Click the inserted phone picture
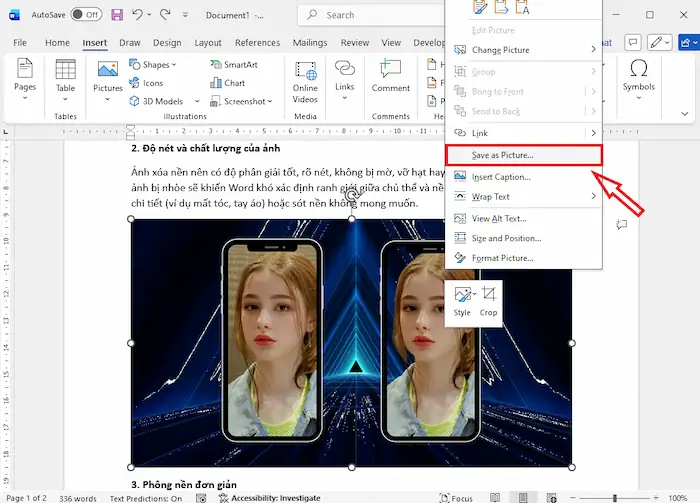Image resolution: width=700 pixels, height=503 pixels. (351, 343)
